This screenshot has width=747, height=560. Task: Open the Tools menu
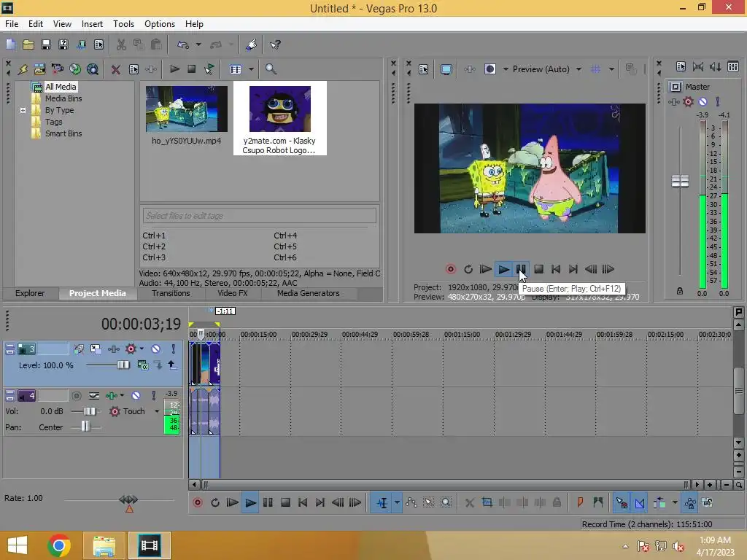coord(123,24)
